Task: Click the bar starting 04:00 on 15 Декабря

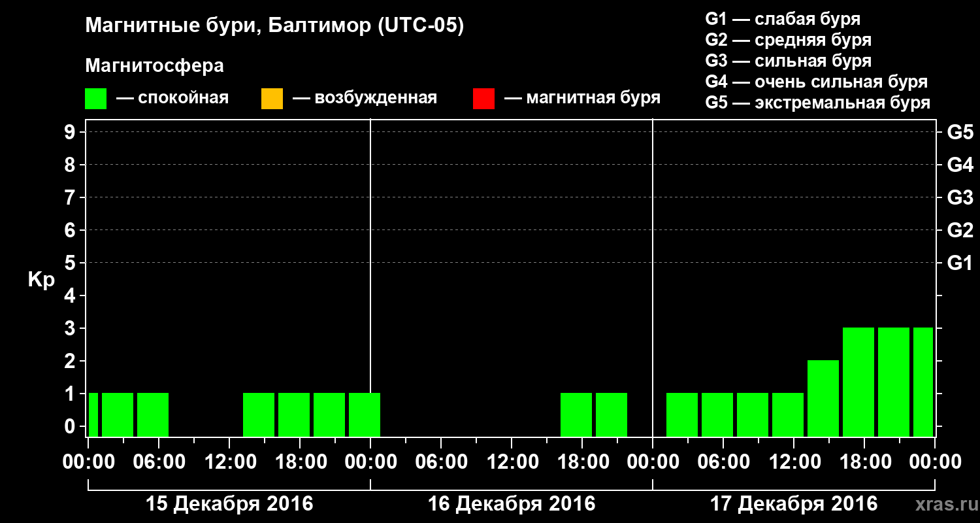Action: (153, 414)
